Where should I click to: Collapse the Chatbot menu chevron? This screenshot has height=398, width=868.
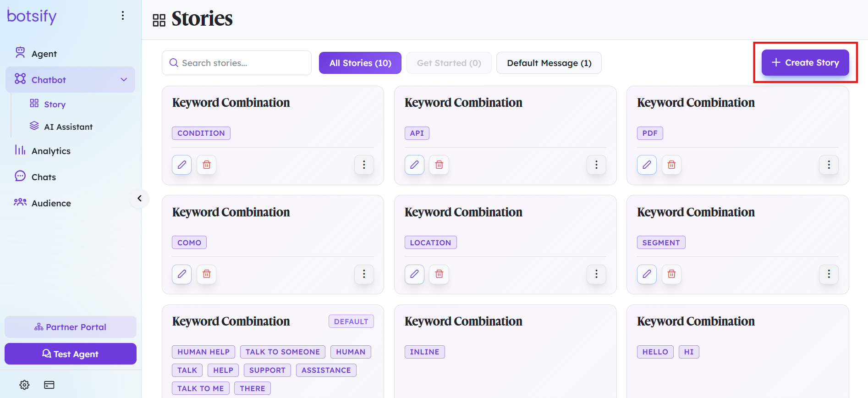[x=124, y=80]
